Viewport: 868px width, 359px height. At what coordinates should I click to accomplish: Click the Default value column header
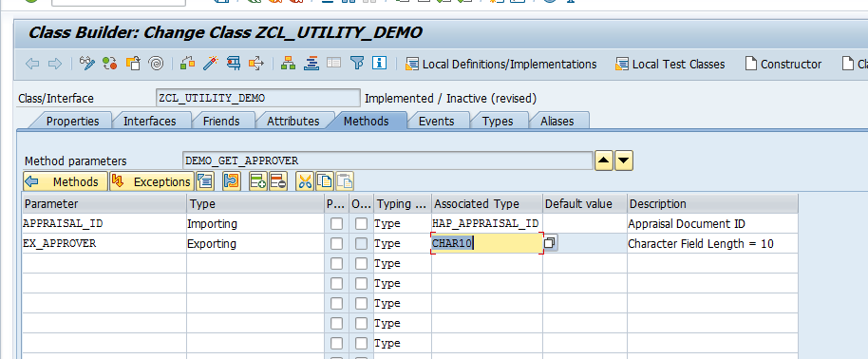[585, 204]
